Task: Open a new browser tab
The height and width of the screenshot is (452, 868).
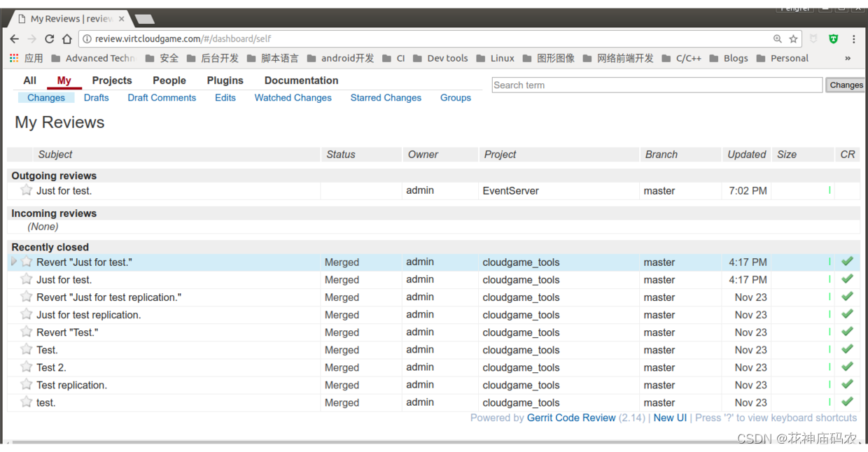Action: (x=144, y=19)
